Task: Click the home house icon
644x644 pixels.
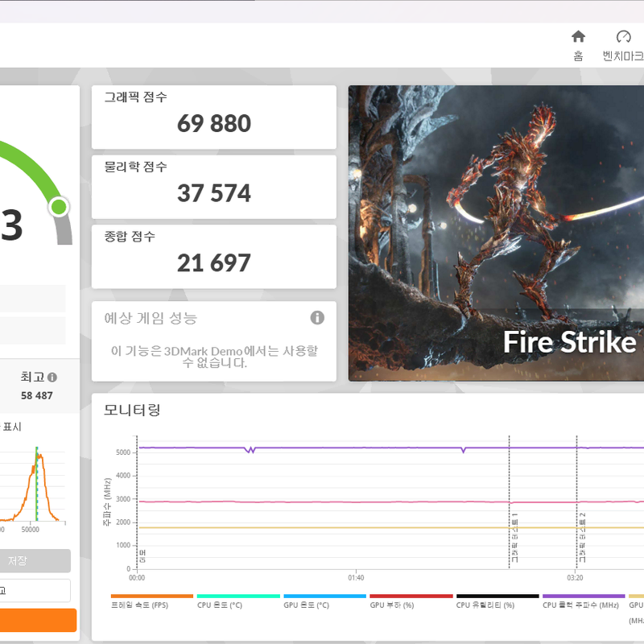Action: click(578, 36)
